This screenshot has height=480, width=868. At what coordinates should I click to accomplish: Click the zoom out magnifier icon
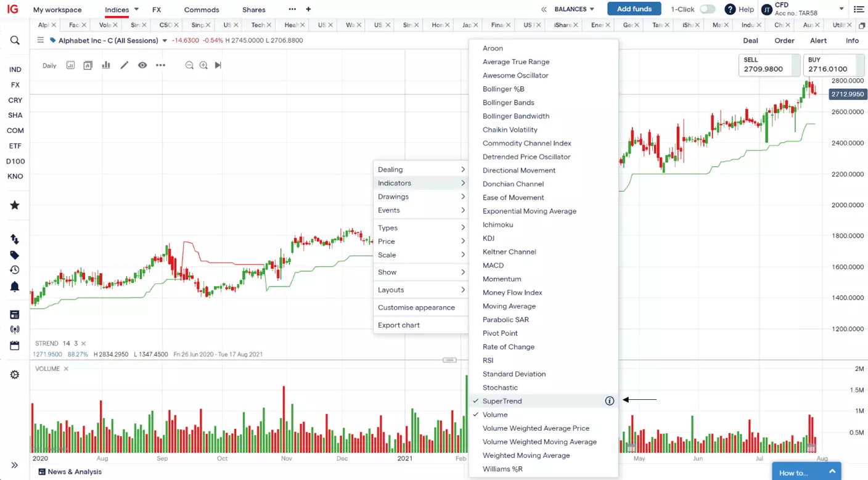[189, 65]
